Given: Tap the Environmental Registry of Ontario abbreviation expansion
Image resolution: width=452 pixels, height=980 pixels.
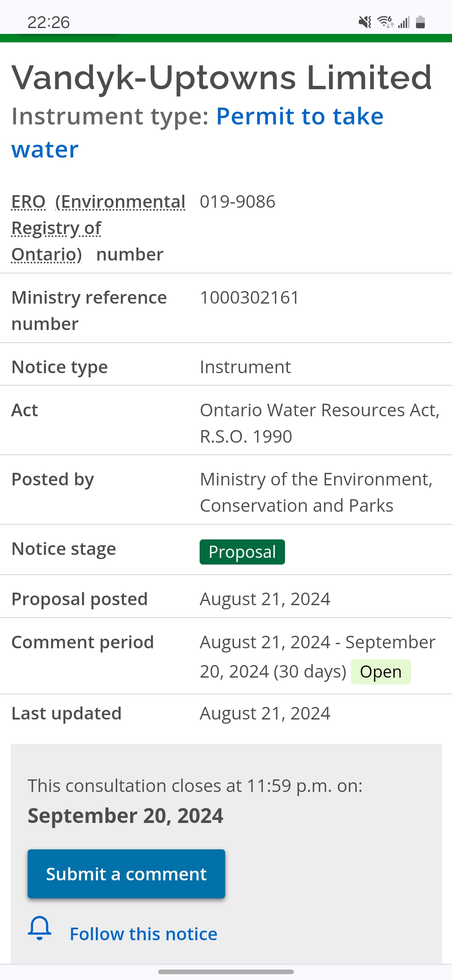Looking at the screenshot, I should 99,228.
